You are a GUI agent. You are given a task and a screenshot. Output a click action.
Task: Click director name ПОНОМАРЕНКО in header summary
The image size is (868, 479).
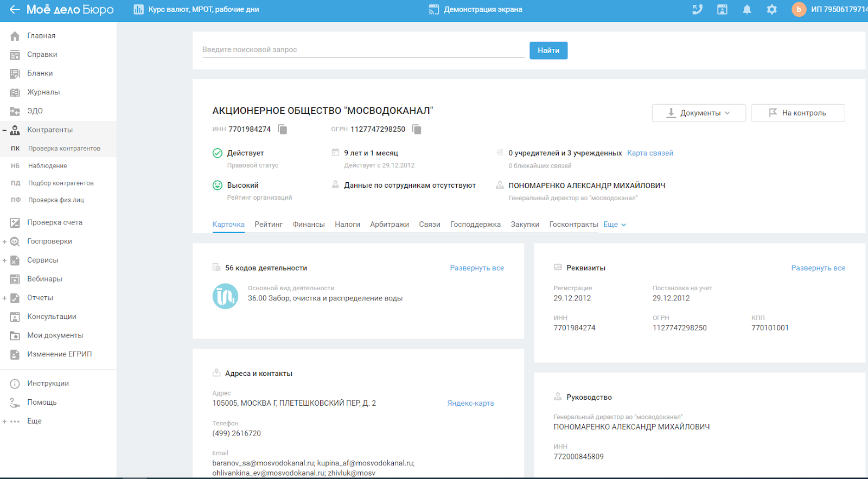click(x=587, y=186)
